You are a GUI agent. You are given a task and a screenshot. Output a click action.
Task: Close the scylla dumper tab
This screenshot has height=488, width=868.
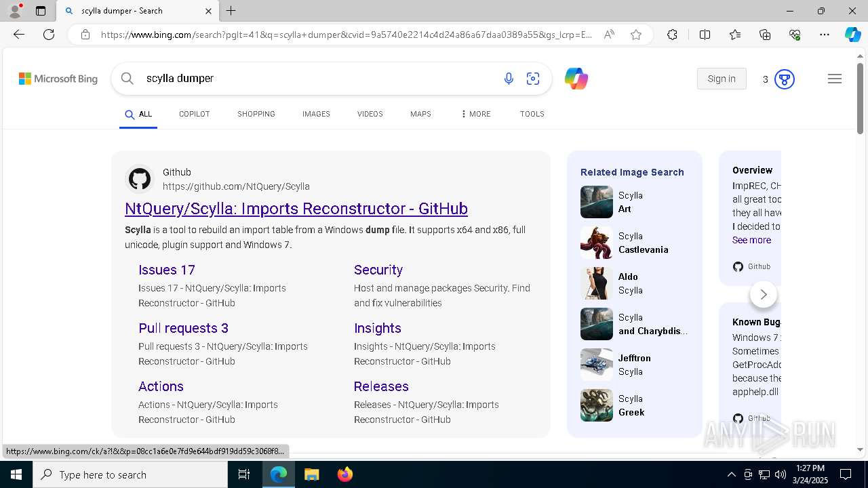pyautogui.click(x=208, y=11)
